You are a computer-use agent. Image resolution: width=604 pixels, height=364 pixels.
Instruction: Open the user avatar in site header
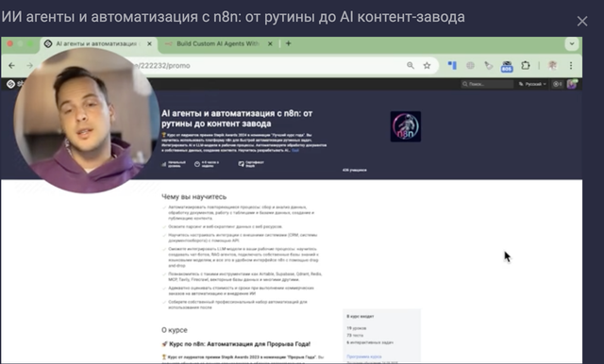click(x=572, y=84)
